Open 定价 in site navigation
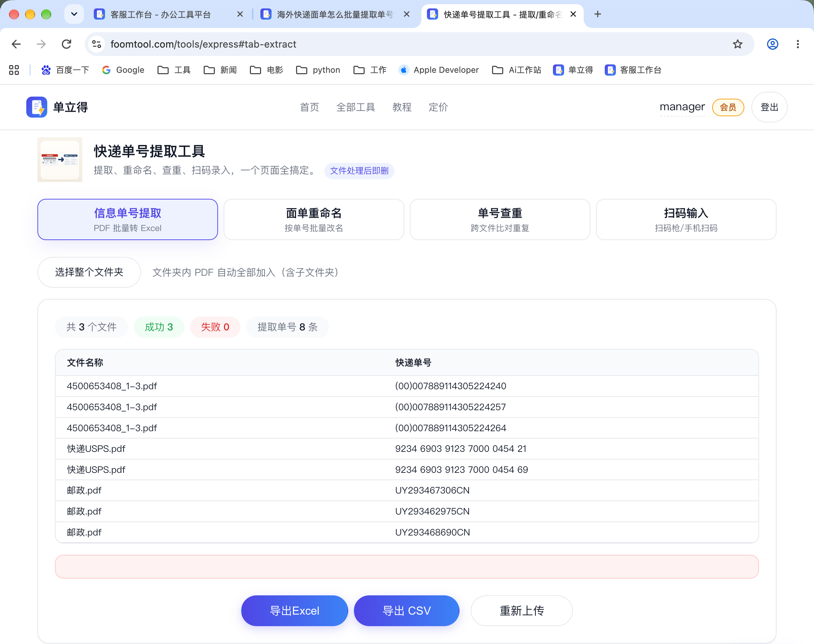 coord(438,107)
